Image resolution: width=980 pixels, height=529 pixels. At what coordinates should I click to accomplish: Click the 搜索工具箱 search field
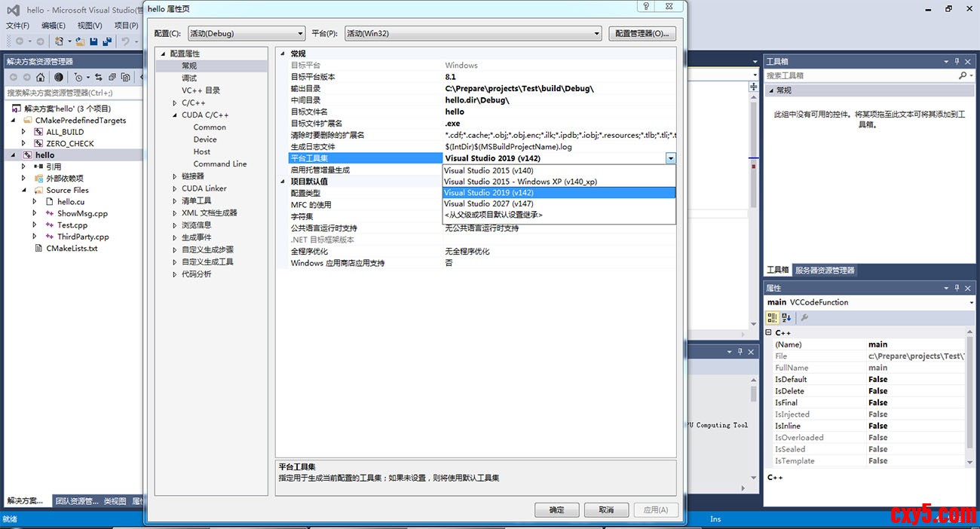(859, 76)
